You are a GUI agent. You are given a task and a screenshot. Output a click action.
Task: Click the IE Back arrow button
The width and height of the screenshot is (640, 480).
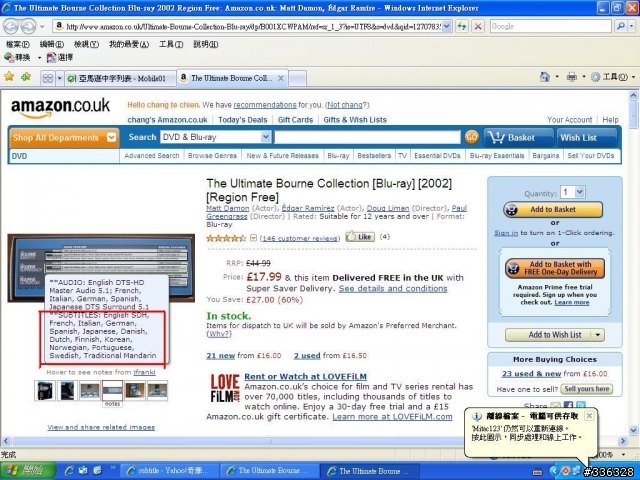coord(11,27)
